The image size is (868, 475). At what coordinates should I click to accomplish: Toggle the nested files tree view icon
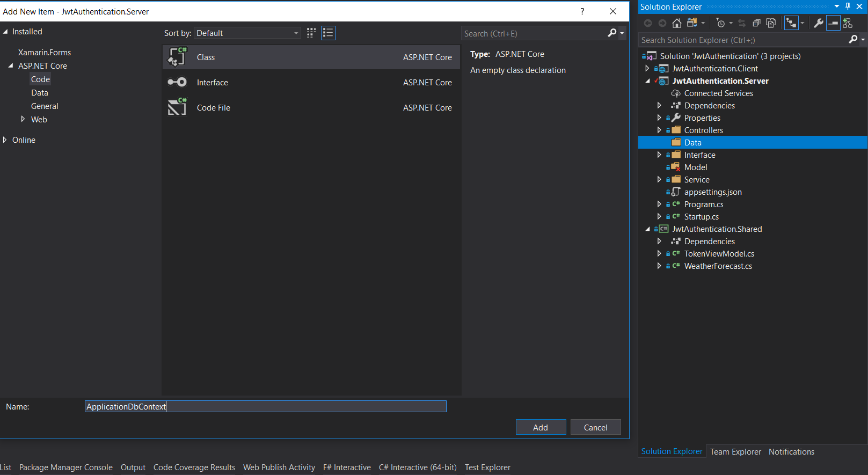pyautogui.click(x=791, y=23)
